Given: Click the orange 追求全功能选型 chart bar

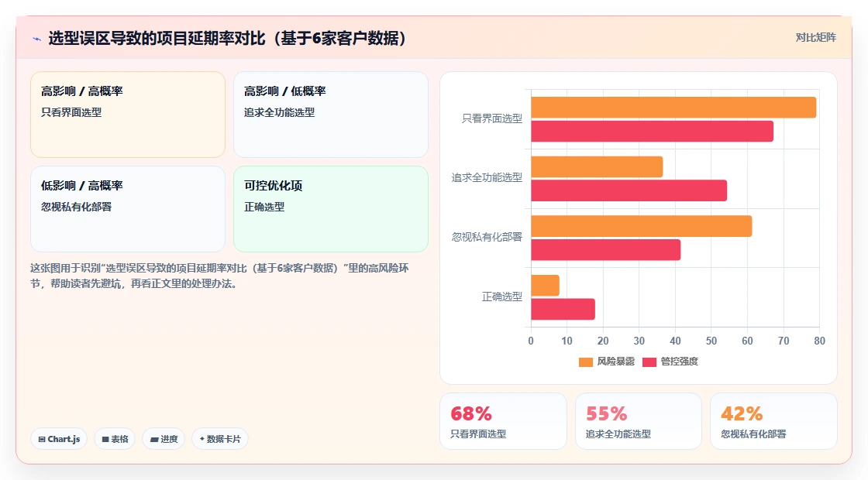Looking at the screenshot, I should [x=597, y=167].
